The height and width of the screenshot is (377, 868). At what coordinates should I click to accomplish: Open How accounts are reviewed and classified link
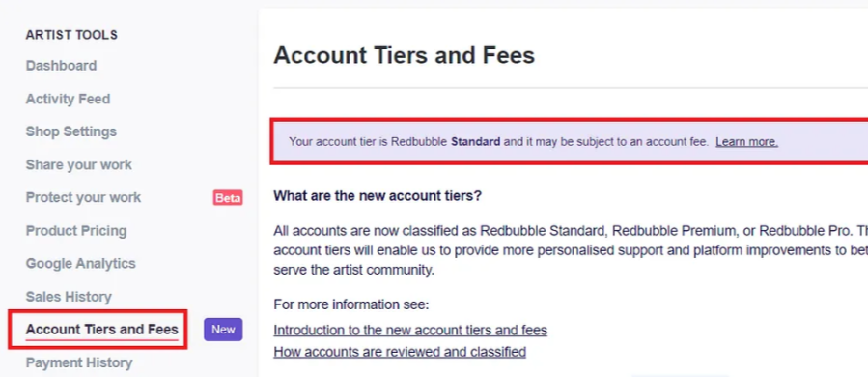400,352
